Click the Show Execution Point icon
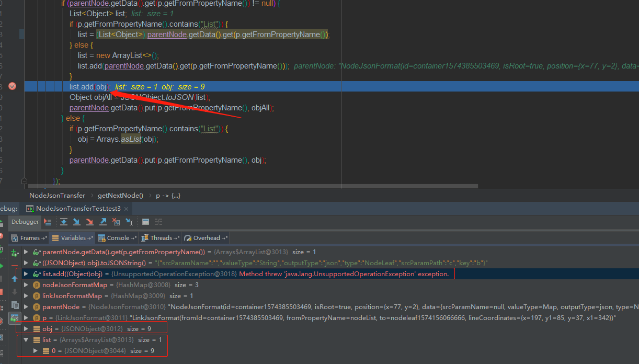The image size is (639, 364). (48, 222)
